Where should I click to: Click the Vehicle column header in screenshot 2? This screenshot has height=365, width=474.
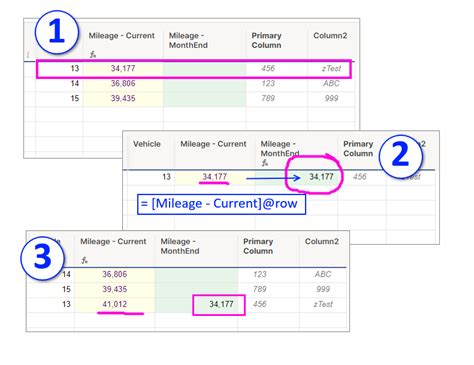pyautogui.click(x=147, y=144)
